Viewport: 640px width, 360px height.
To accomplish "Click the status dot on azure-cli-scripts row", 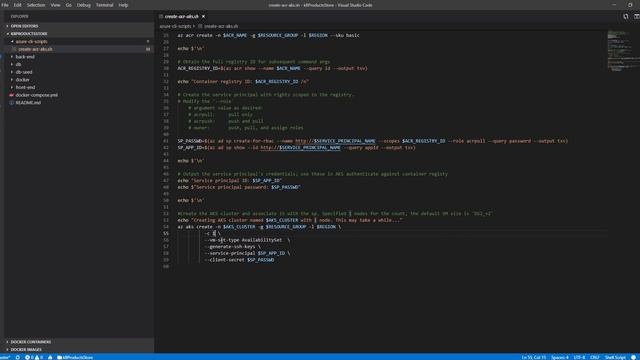I will tap(148, 42).
